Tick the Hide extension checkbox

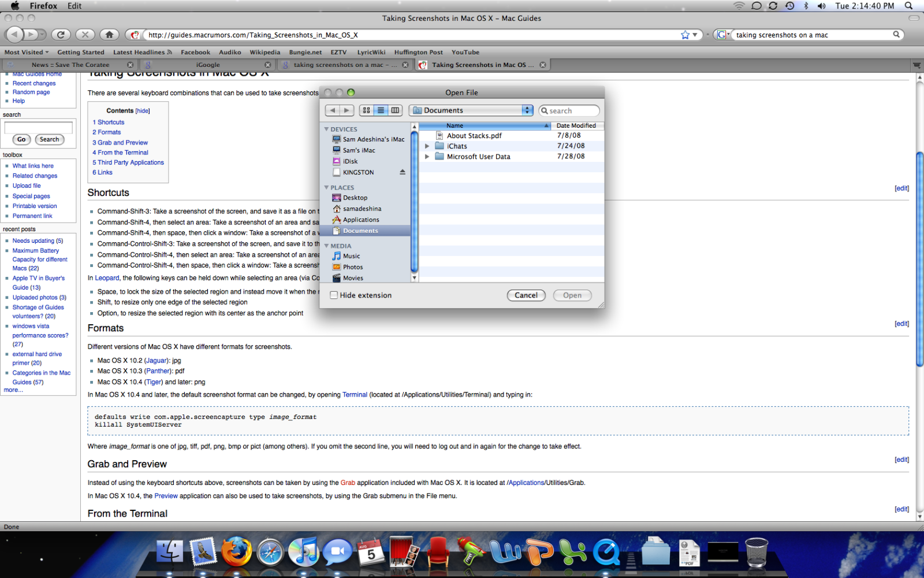334,295
